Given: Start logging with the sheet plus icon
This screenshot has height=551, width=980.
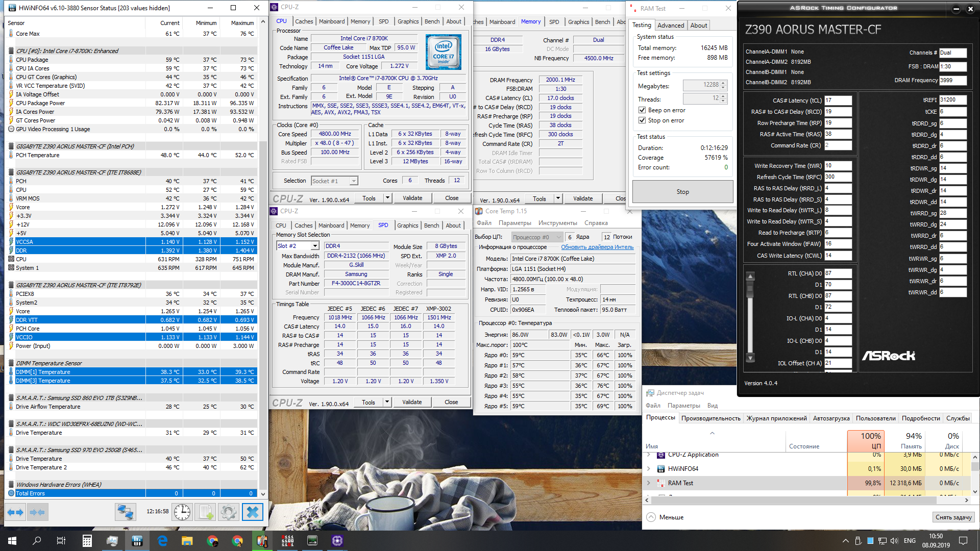Looking at the screenshot, I should coord(206,512).
